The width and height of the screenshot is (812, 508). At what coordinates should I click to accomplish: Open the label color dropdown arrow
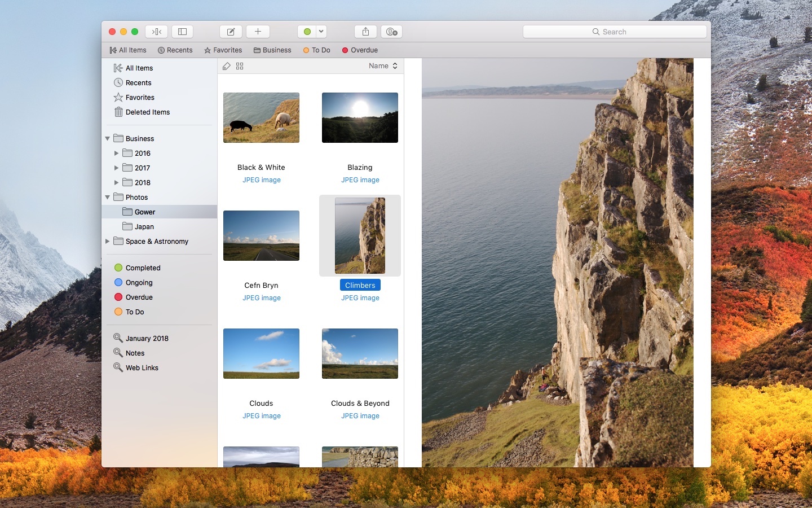point(321,32)
